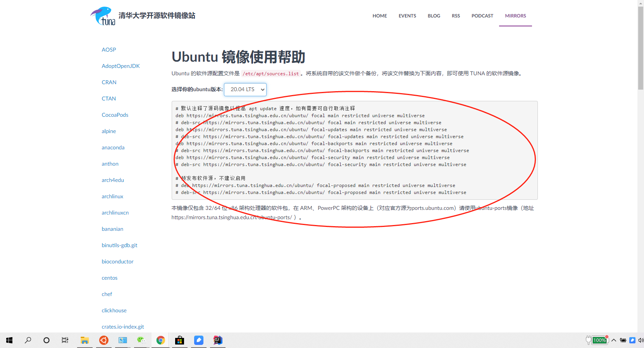644x348 pixels.
Task: Open archlinux mirror help
Action: [112, 196]
